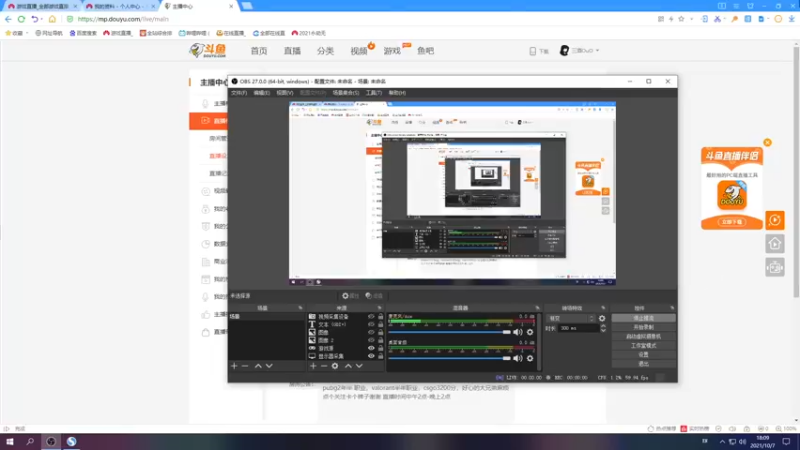Add a new source with plus icon
Screen dimensions: 800x450
click(x=313, y=366)
